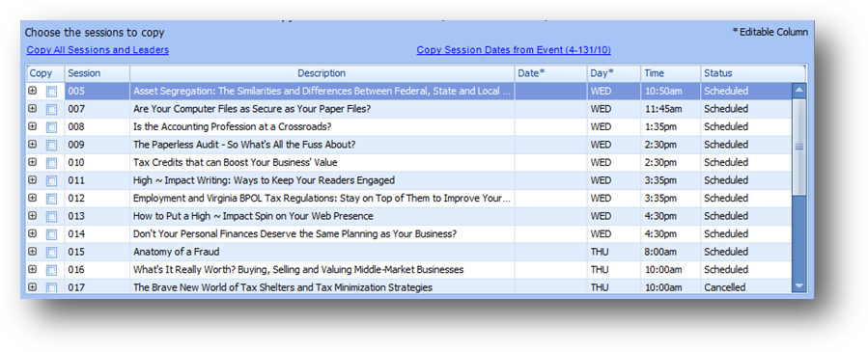Screen dimensions: 868x352
Task: Edit the Date cell for session 008
Action: (550, 126)
